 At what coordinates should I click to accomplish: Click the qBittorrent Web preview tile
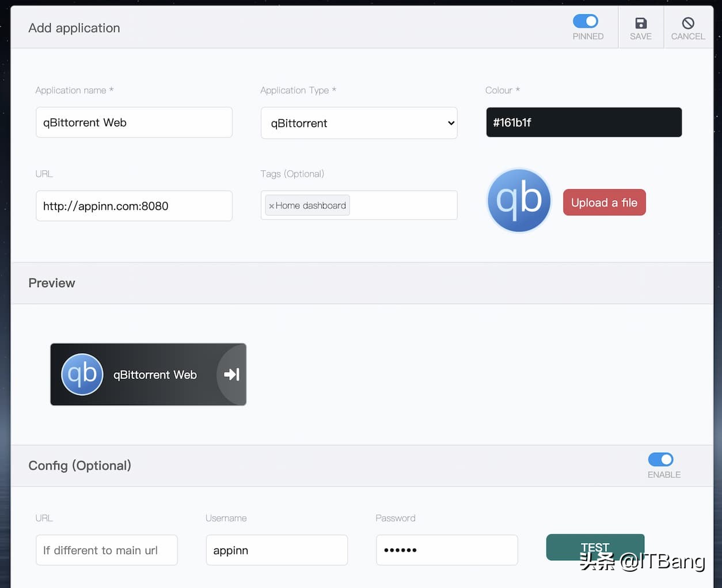(149, 375)
